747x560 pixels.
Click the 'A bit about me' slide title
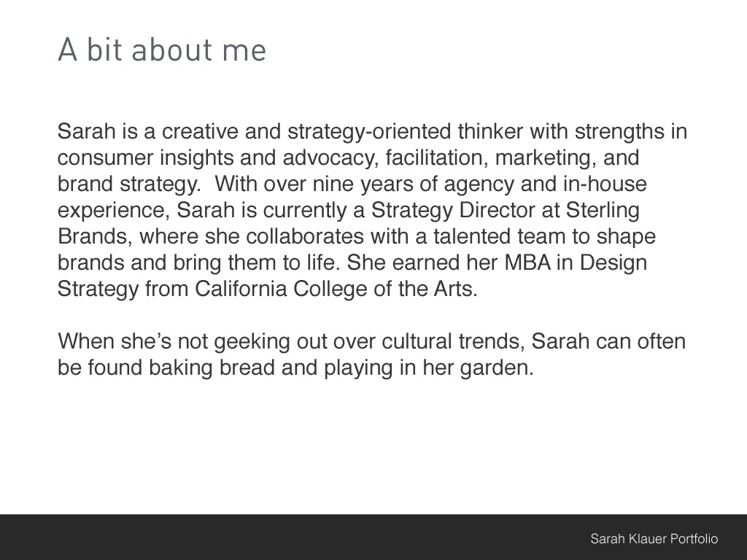click(x=162, y=50)
